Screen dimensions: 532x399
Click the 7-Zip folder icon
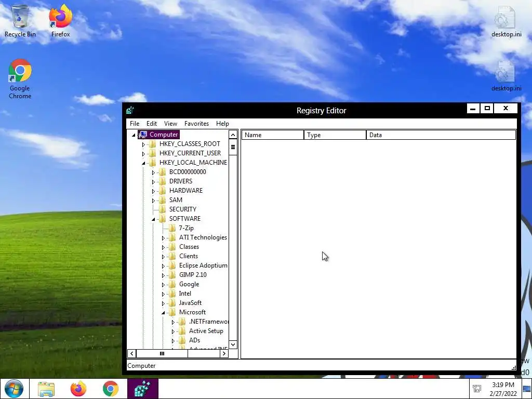click(172, 228)
